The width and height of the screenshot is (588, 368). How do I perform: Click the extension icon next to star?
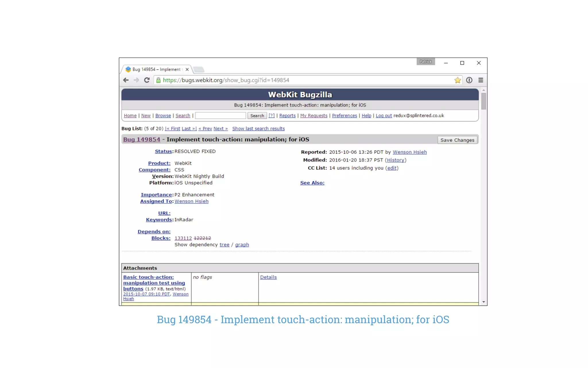pos(469,80)
